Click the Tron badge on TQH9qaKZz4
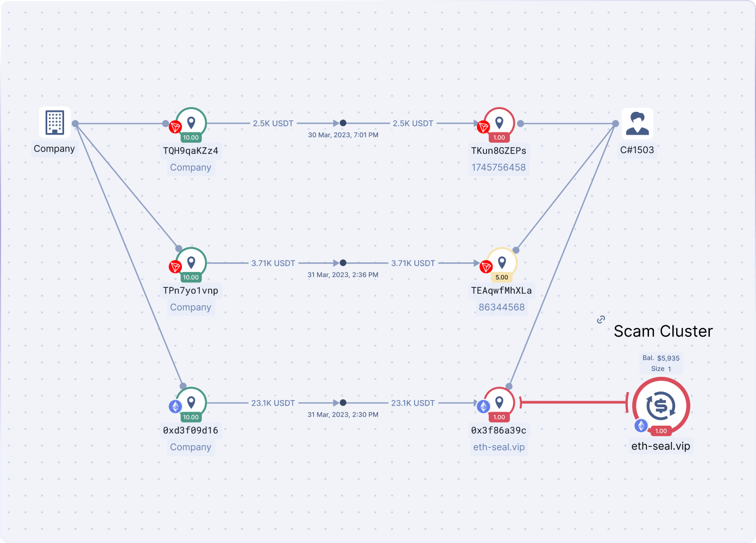The height and width of the screenshot is (543, 756). tap(175, 127)
